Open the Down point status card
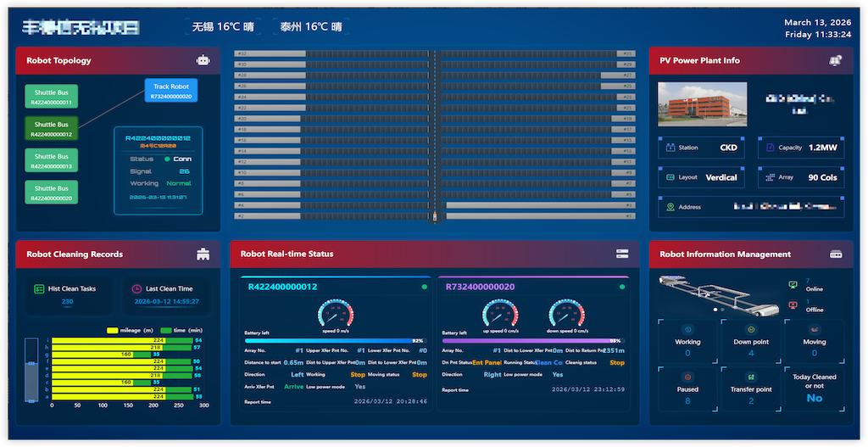This screenshot has height=447, width=868. point(750,341)
